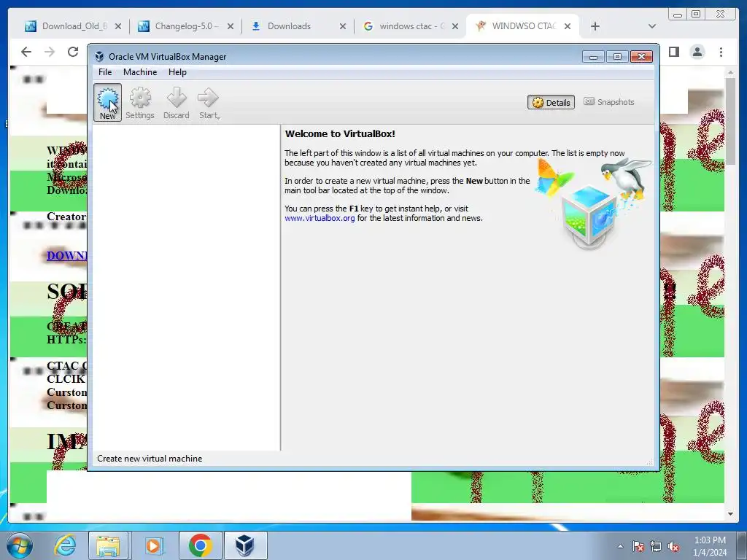Click the VirtualBox title bar cube icon
This screenshot has height=560, width=747.
coord(99,57)
